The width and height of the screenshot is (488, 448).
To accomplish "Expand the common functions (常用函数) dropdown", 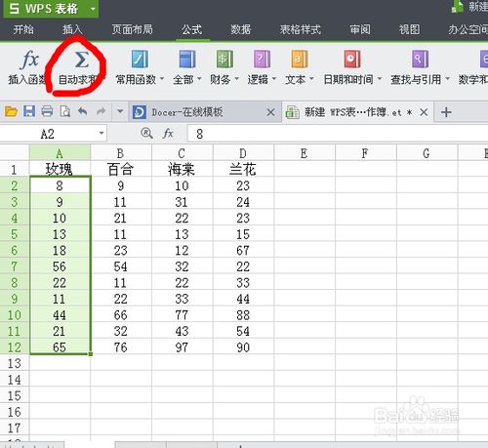I will tap(162, 79).
